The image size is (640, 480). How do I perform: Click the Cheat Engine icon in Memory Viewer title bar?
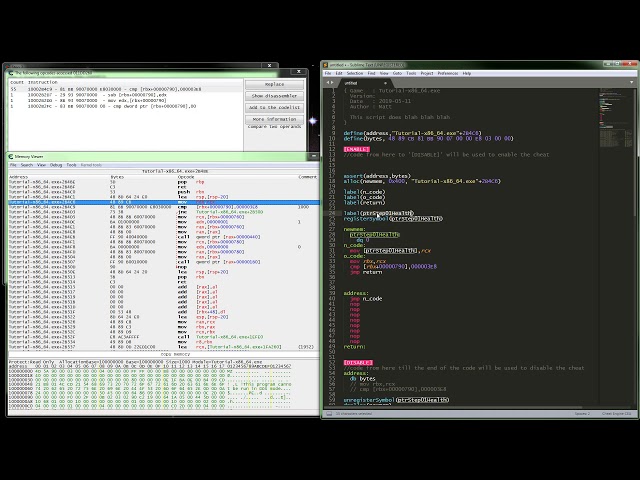click(9, 157)
